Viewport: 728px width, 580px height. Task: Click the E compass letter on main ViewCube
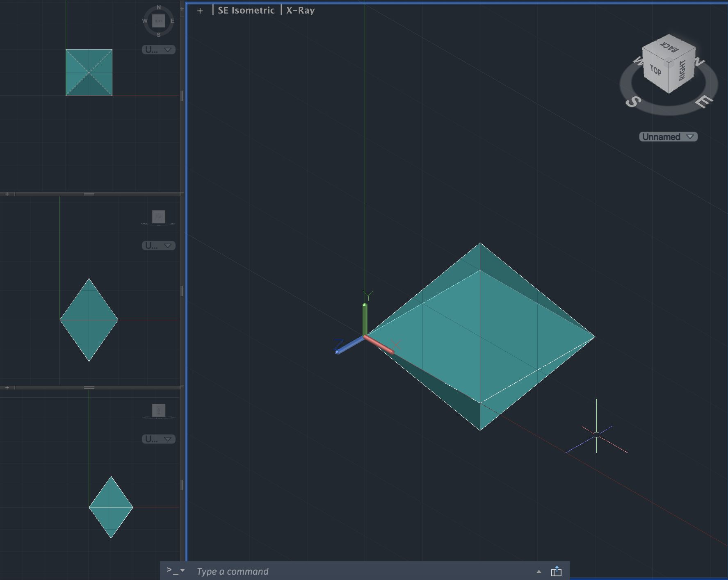pyautogui.click(x=704, y=101)
